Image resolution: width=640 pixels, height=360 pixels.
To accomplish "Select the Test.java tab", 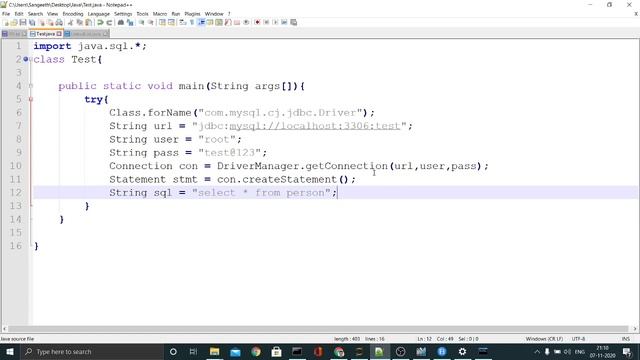I will 45,34.
